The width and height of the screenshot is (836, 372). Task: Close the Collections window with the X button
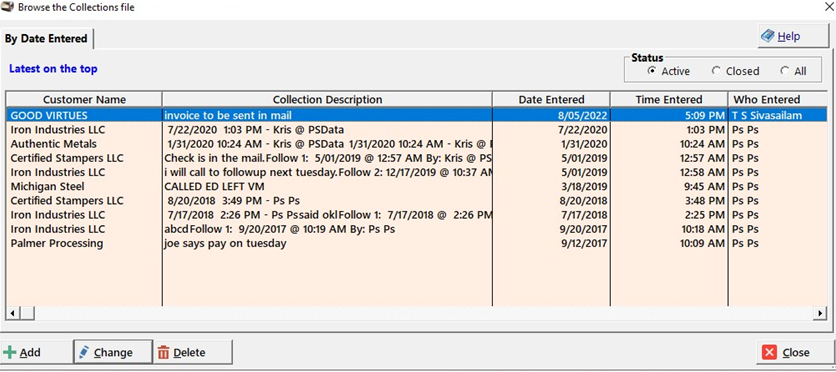[x=826, y=7]
